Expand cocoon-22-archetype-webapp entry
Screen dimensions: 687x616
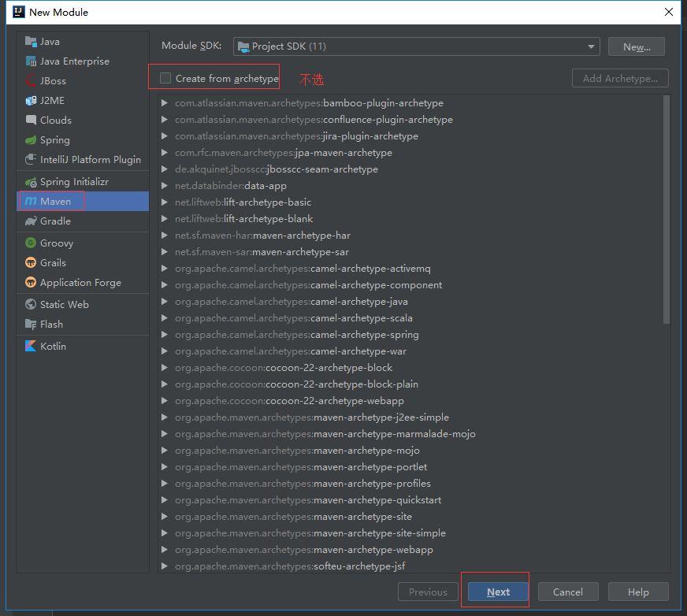(x=165, y=400)
